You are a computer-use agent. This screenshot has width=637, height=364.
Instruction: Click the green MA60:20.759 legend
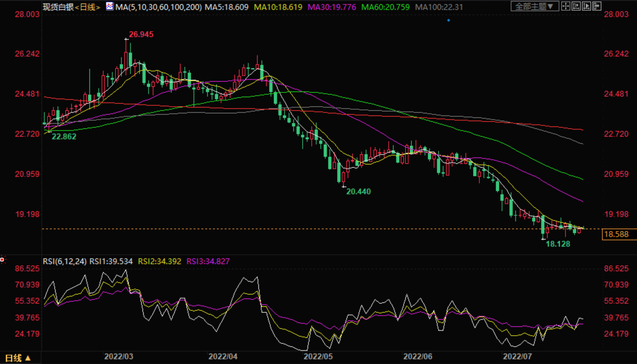click(385, 7)
